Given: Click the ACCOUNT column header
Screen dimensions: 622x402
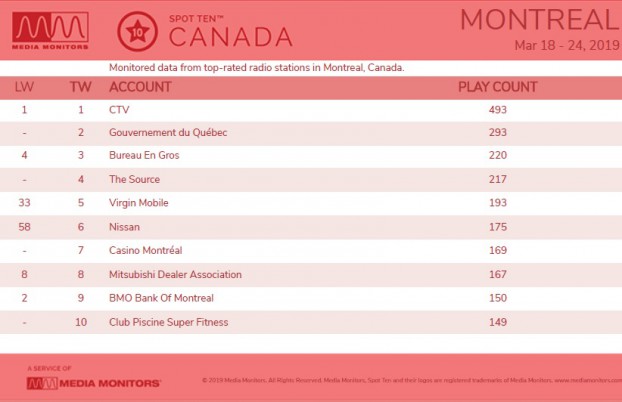Looking at the screenshot, I should click(x=140, y=87).
